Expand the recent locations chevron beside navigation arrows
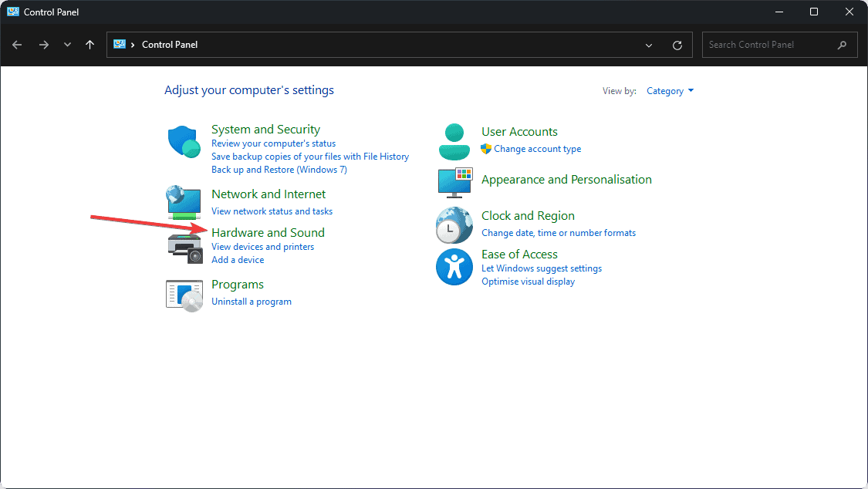The width and height of the screenshot is (868, 489). tap(67, 45)
